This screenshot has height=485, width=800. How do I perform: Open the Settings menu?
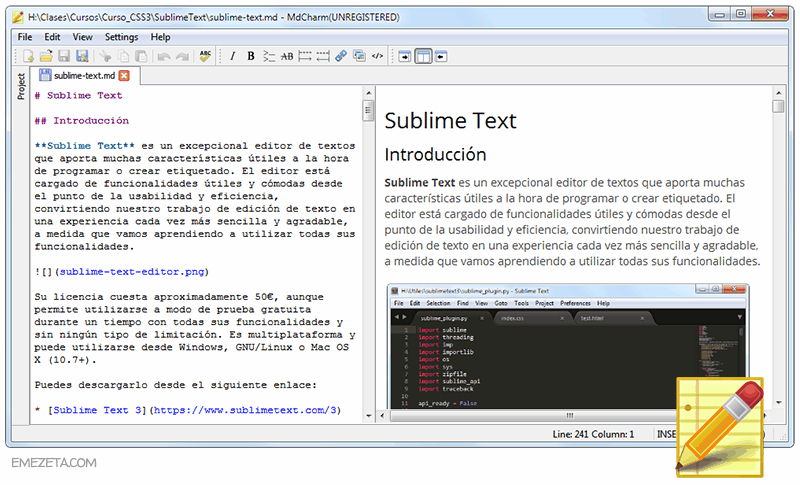(x=121, y=37)
